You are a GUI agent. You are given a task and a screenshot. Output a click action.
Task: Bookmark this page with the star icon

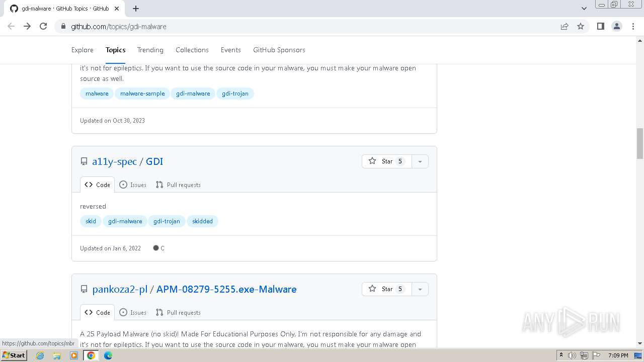(x=581, y=26)
